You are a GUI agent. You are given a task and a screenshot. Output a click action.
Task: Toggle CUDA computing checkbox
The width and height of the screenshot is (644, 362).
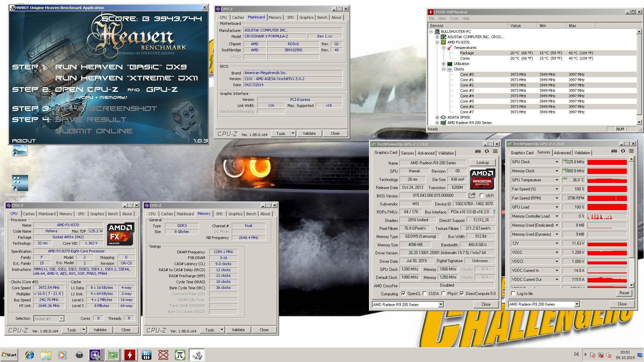(425, 293)
